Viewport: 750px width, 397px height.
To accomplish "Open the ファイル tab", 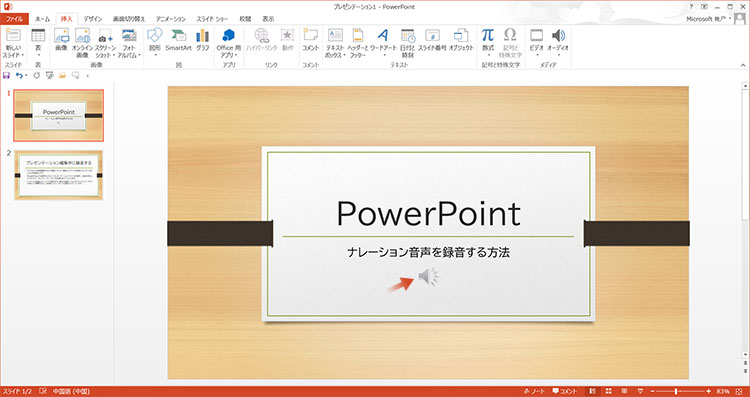I will 14,19.
